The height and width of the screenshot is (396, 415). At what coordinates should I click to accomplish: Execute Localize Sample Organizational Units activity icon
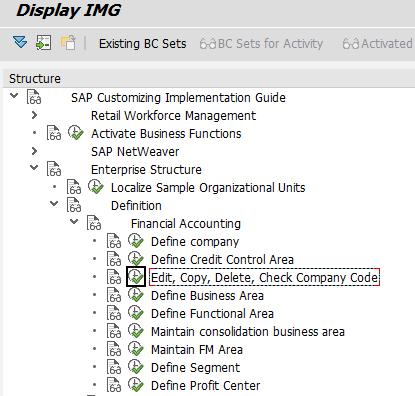tap(96, 187)
